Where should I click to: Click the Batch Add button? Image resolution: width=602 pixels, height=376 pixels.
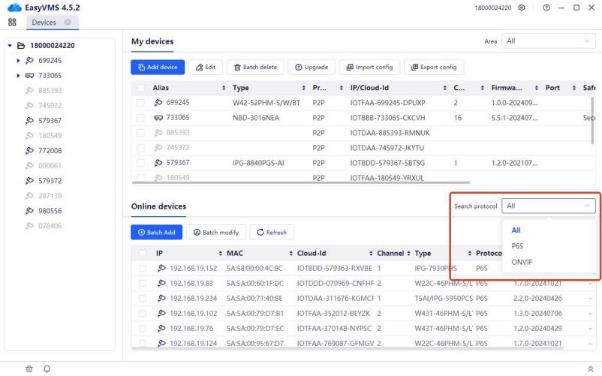[x=156, y=232]
